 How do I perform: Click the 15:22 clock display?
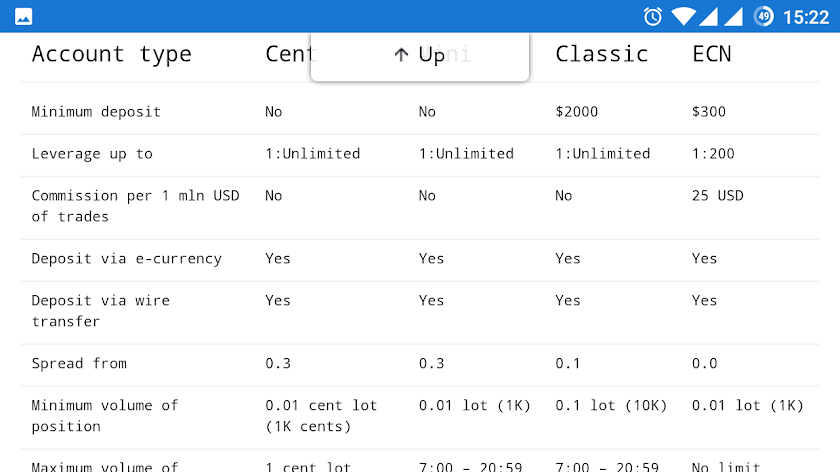click(806, 17)
